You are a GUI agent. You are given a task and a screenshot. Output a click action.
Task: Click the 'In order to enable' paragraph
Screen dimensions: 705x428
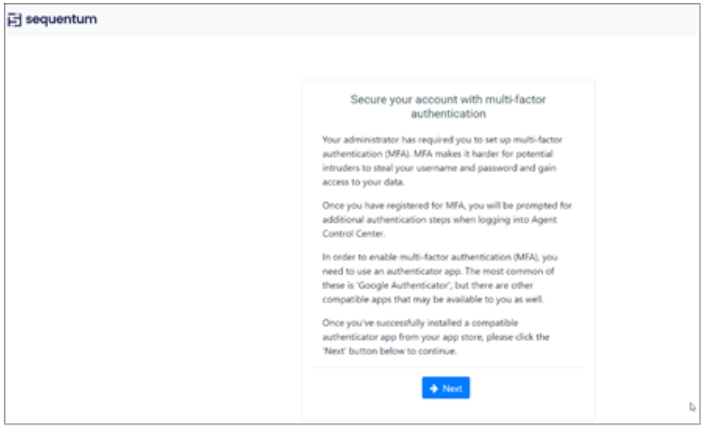446,276
